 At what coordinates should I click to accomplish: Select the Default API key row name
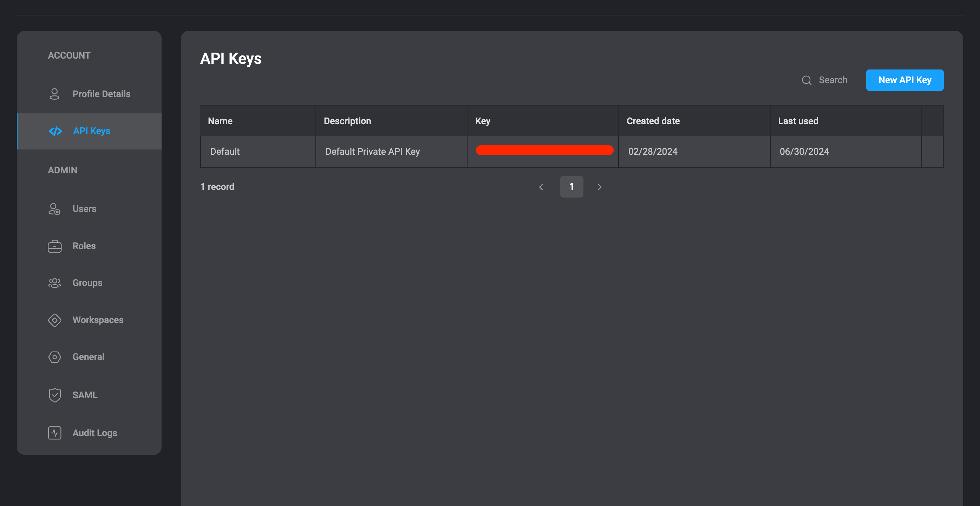224,152
